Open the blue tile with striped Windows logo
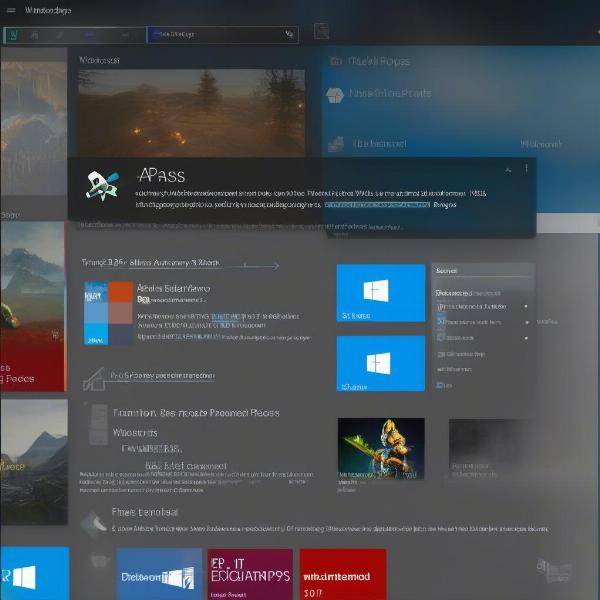 pyautogui.click(x=159, y=574)
